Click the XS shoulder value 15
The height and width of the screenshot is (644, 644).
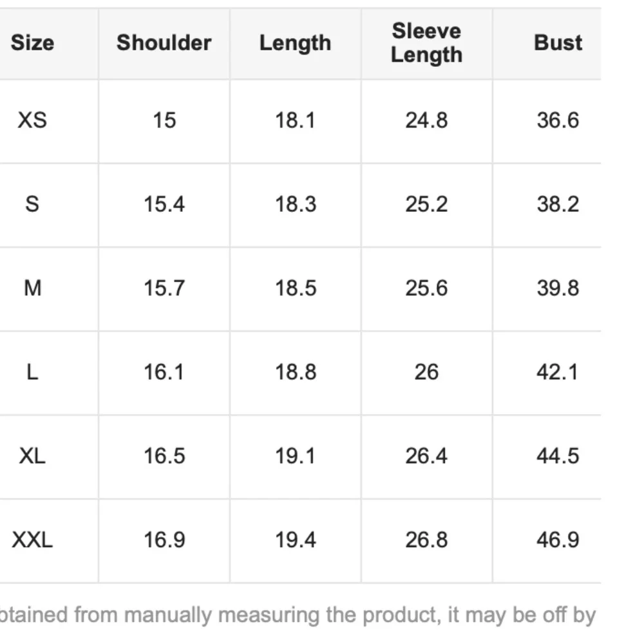[x=164, y=120]
